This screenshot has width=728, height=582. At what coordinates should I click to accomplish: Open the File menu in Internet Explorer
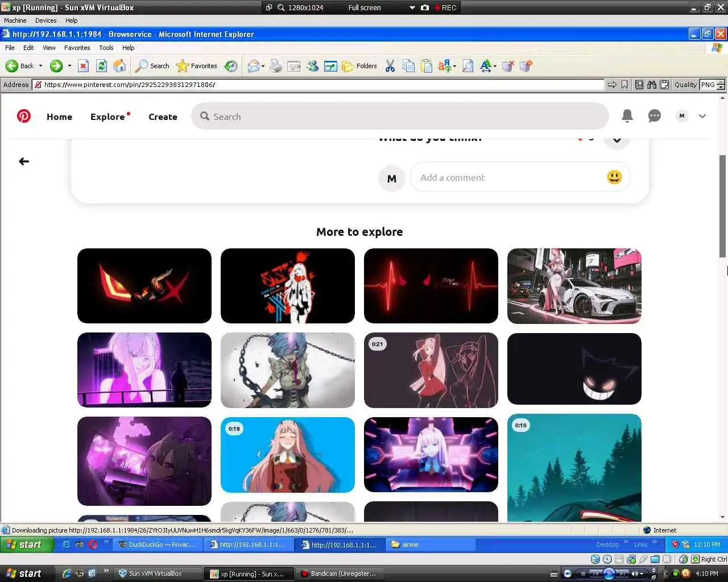[10, 48]
